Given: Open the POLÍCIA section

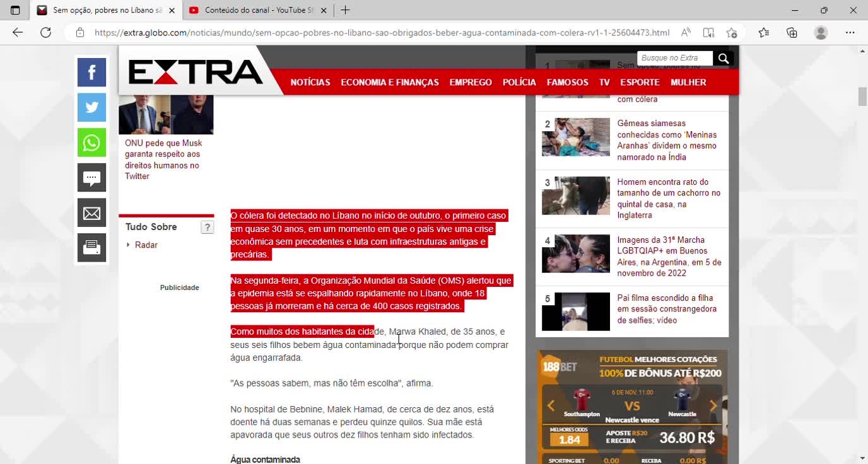Looking at the screenshot, I should (x=519, y=83).
